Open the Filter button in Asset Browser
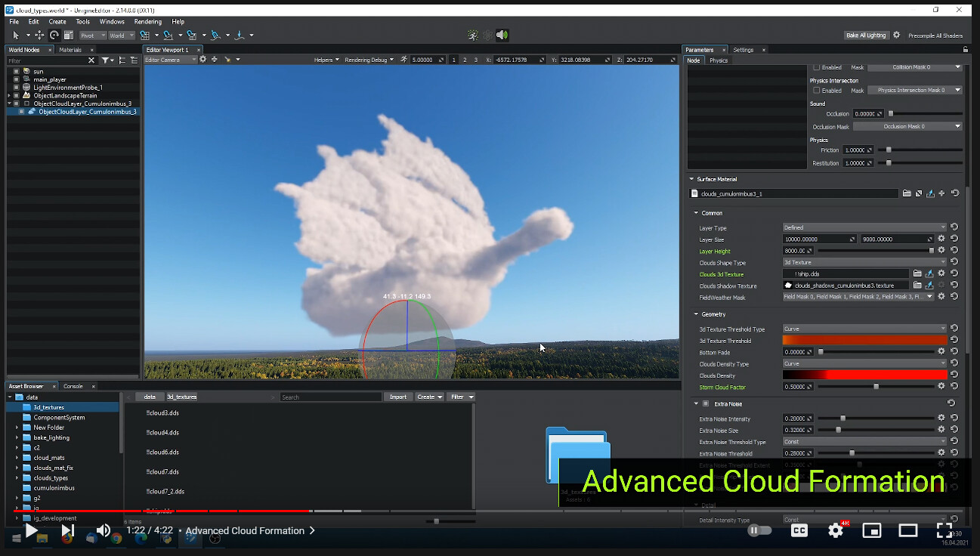Viewport: 980px width, 556px height. tap(461, 397)
